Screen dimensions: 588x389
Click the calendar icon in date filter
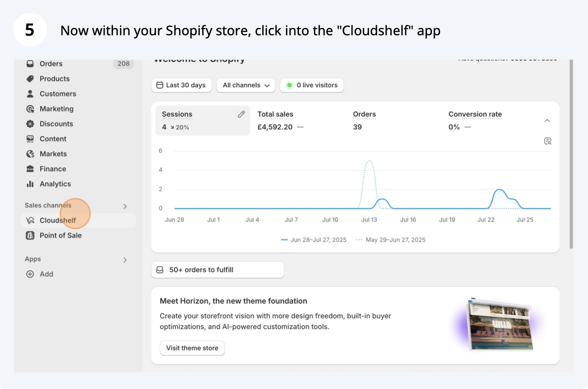click(x=160, y=85)
